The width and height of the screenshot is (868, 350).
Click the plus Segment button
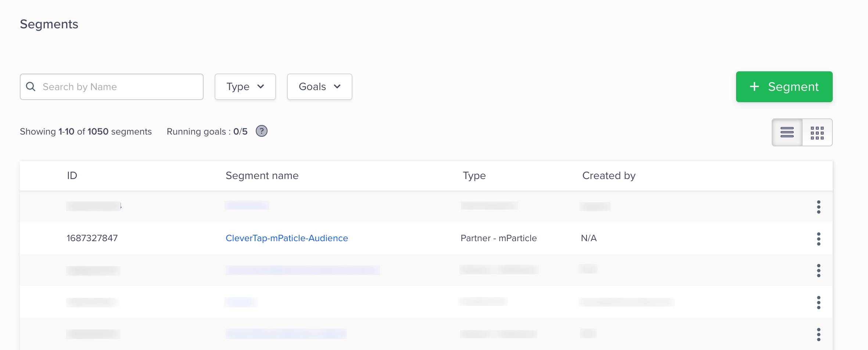coord(784,87)
